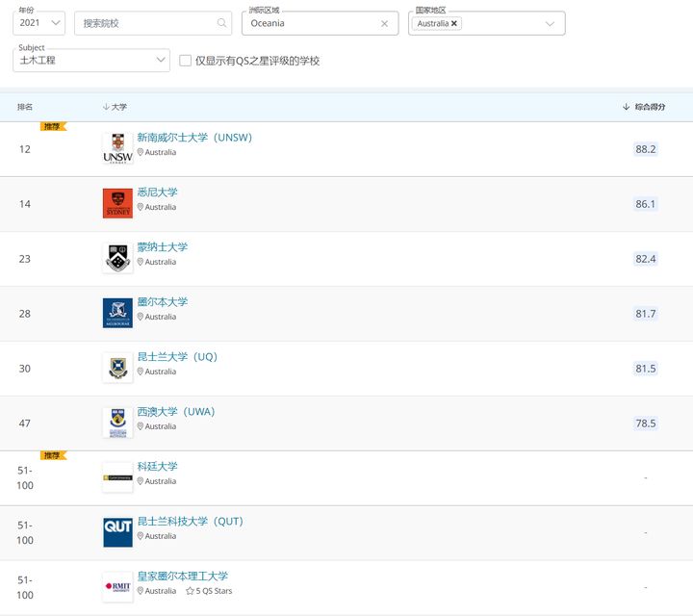Focus the university search field
The height and width of the screenshot is (616, 693).
click(153, 23)
